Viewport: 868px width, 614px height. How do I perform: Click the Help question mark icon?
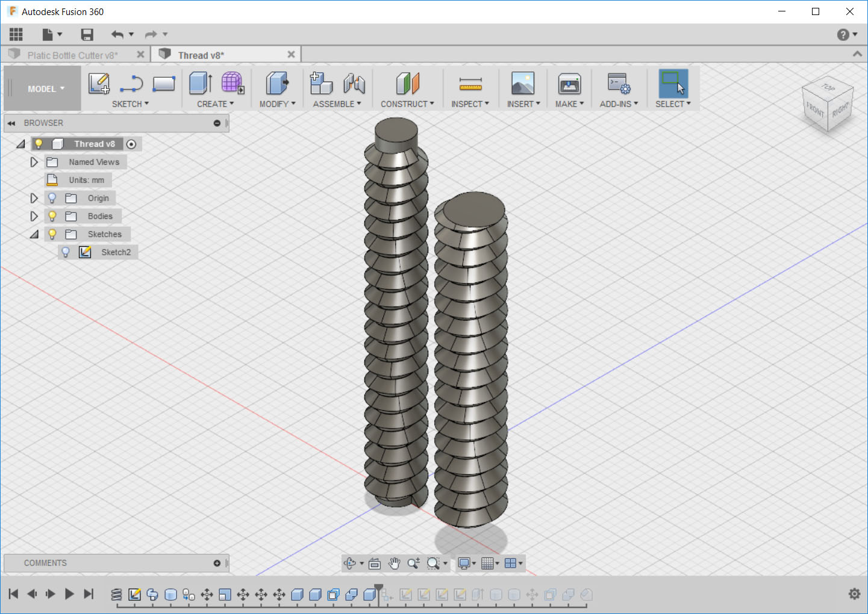(x=842, y=34)
